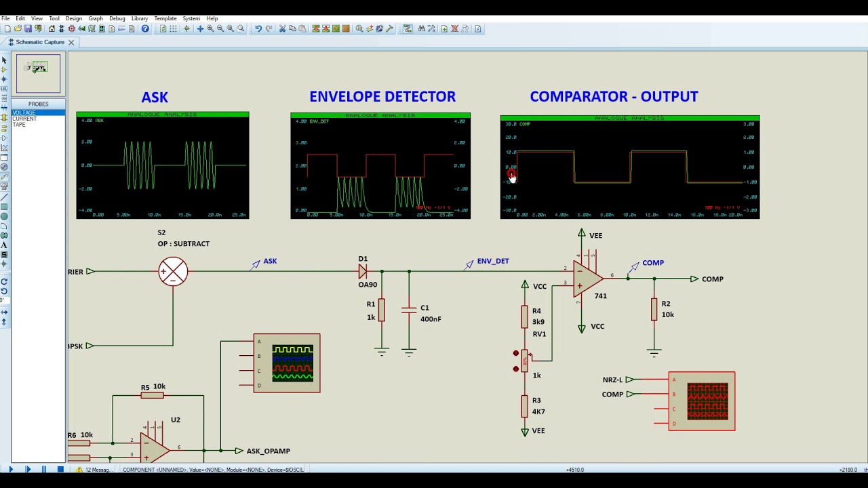Viewport: 868px width, 488px height.
Task: Zoom to view entire sheet
Action: (230, 28)
